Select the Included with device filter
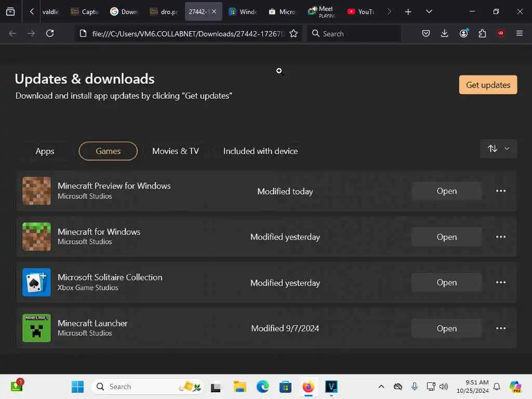The image size is (532, 399). coord(261,151)
